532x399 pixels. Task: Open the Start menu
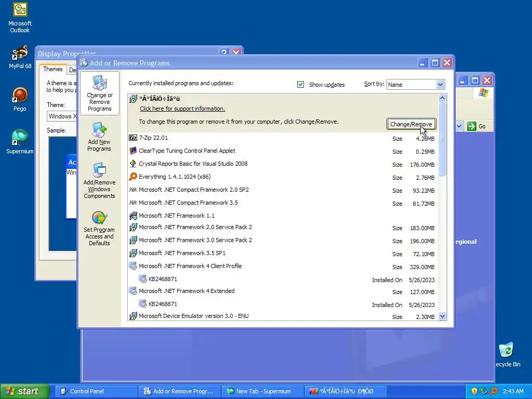(x=24, y=391)
